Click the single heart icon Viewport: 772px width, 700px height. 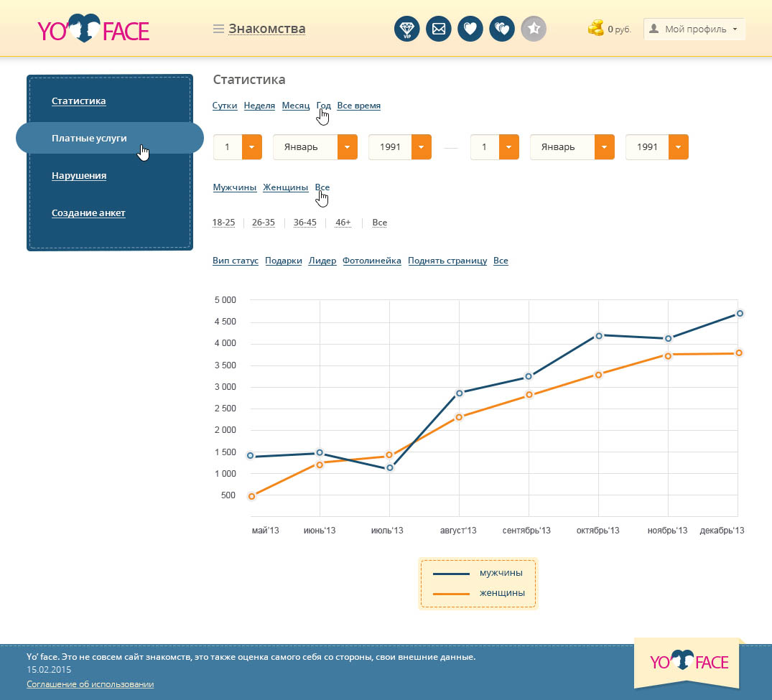[x=470, y=29]
